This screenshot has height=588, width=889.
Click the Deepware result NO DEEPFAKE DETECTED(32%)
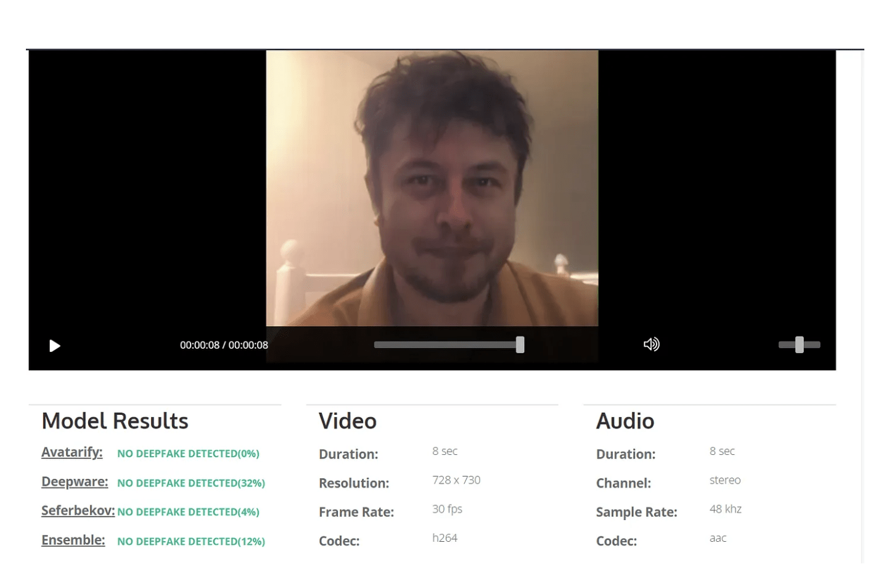pyautogui.click(x=191, y=483)
